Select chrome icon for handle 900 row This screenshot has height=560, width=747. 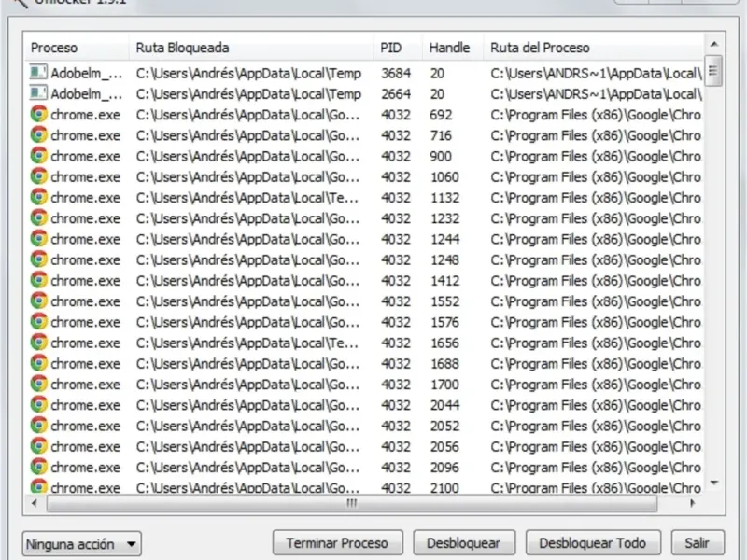tap(39, 156)
